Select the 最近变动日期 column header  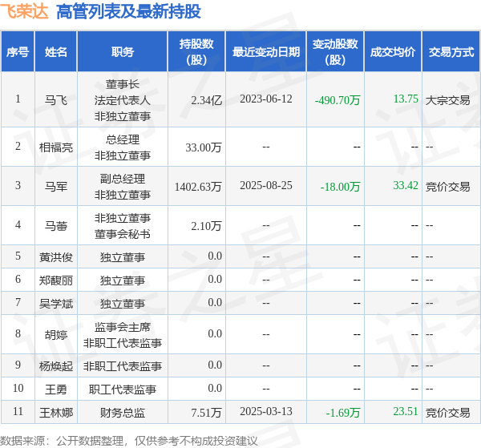point(266,52)
